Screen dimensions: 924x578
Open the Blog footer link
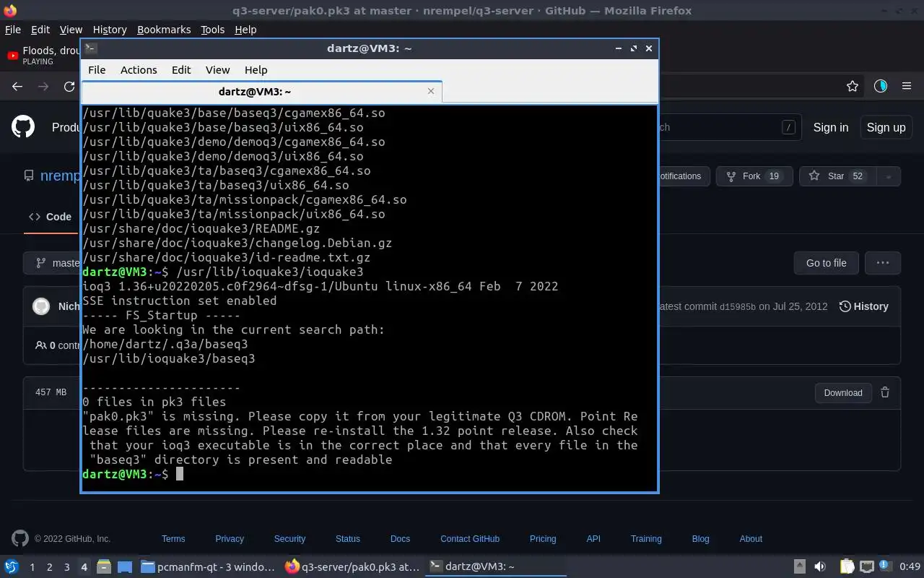pos(700,539)
